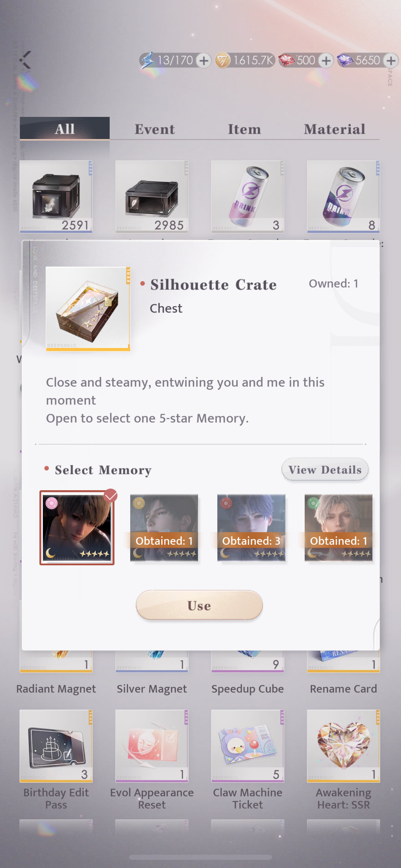The width and height of the screenshot is (401, 868).
Task: Choose the second memory marked Obtained: 1
Action: (x=164, y=528)
